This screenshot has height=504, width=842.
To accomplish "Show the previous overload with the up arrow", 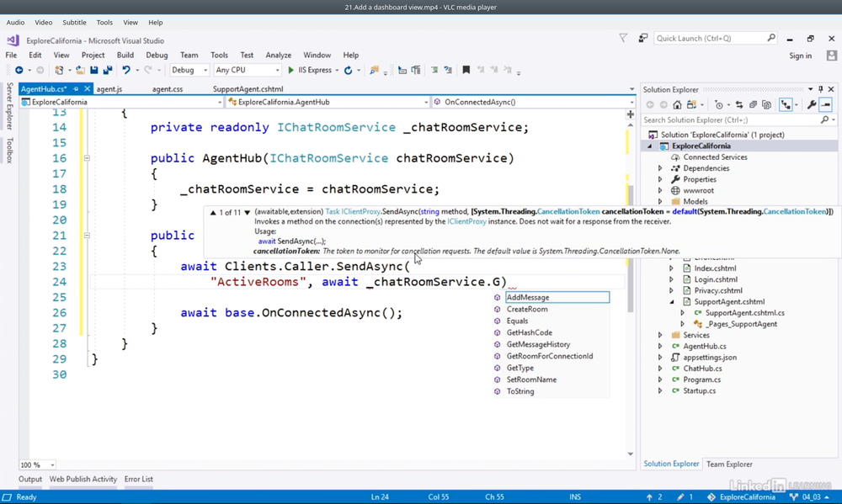I will [x=213, y=213].
